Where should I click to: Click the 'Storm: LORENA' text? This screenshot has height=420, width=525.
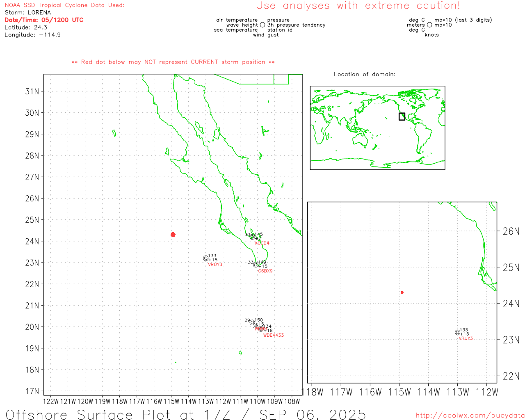pos(28,13)
